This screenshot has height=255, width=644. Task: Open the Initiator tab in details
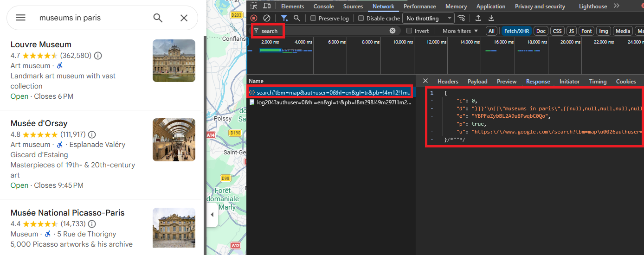(x=569, y=82)
